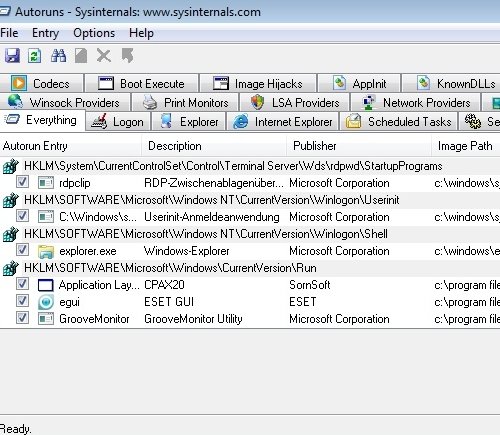Open the File menu
The image size is (500, 435).
[9, 33]
